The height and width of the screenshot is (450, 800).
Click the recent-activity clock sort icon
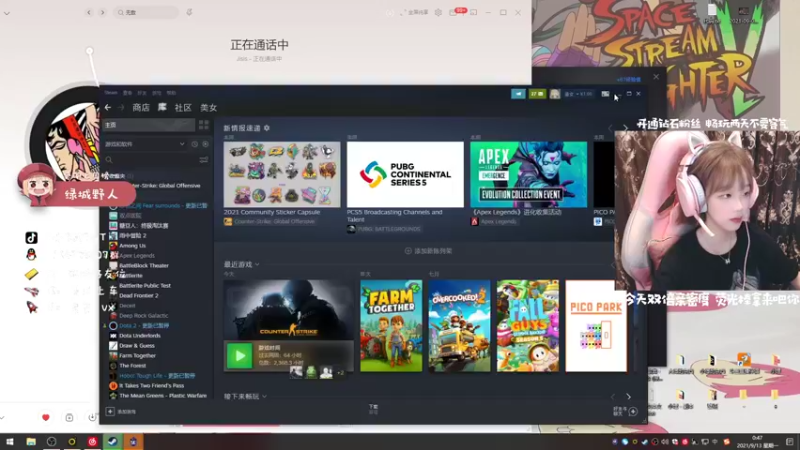point(194,144)
